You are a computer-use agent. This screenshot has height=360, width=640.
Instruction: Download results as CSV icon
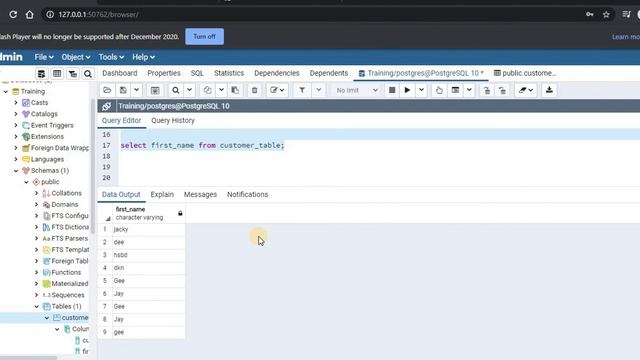(x=549, y=90)
